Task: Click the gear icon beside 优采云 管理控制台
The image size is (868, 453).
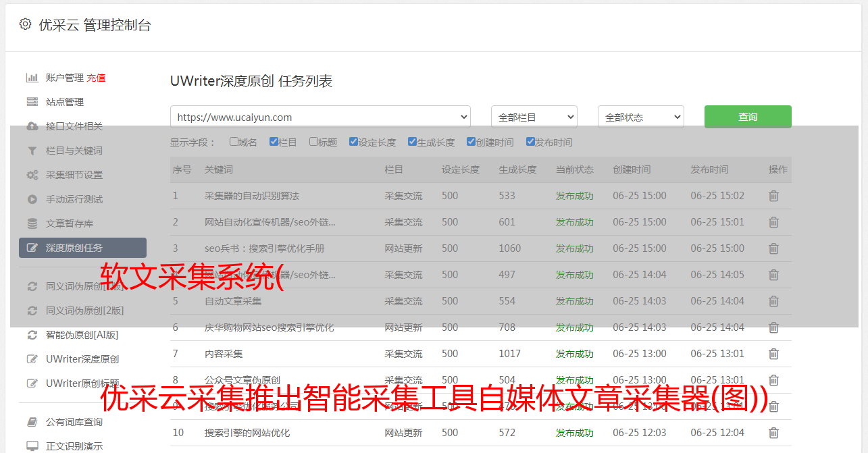Action: pyautogui.click(x=26, y=24)
